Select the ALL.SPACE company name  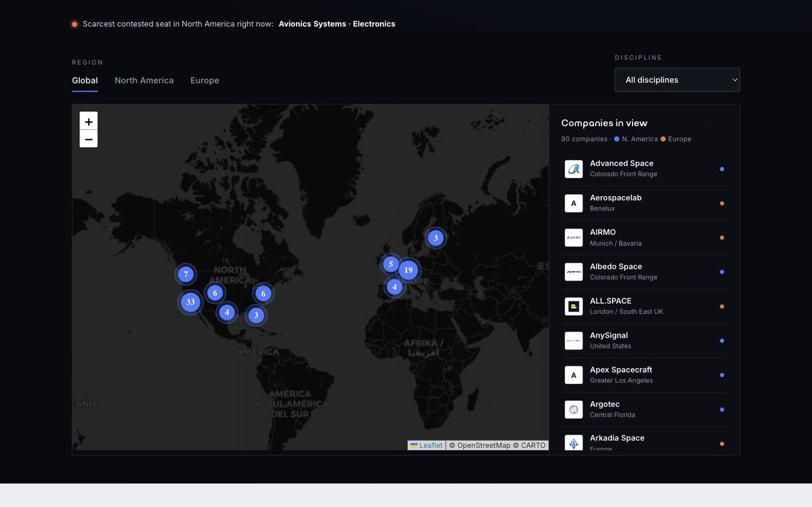[610, 301]
